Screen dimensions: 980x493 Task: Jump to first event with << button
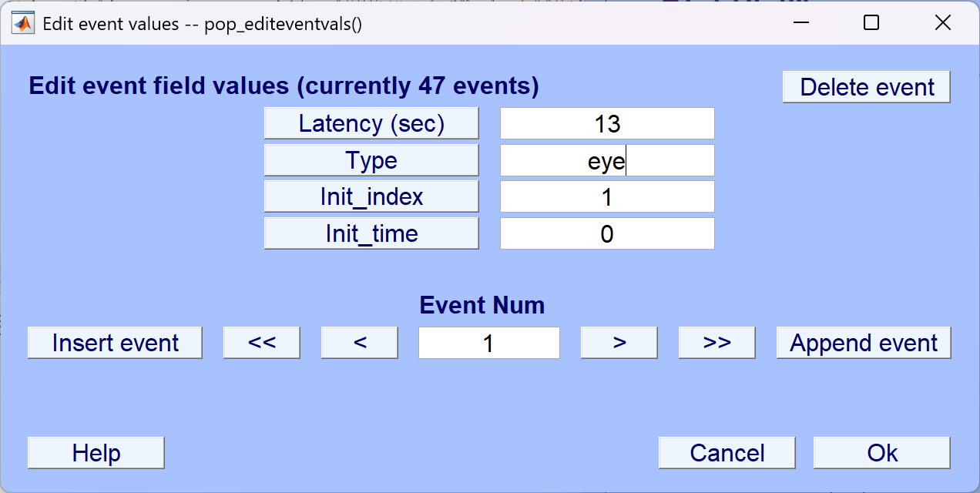coord(262,343)
